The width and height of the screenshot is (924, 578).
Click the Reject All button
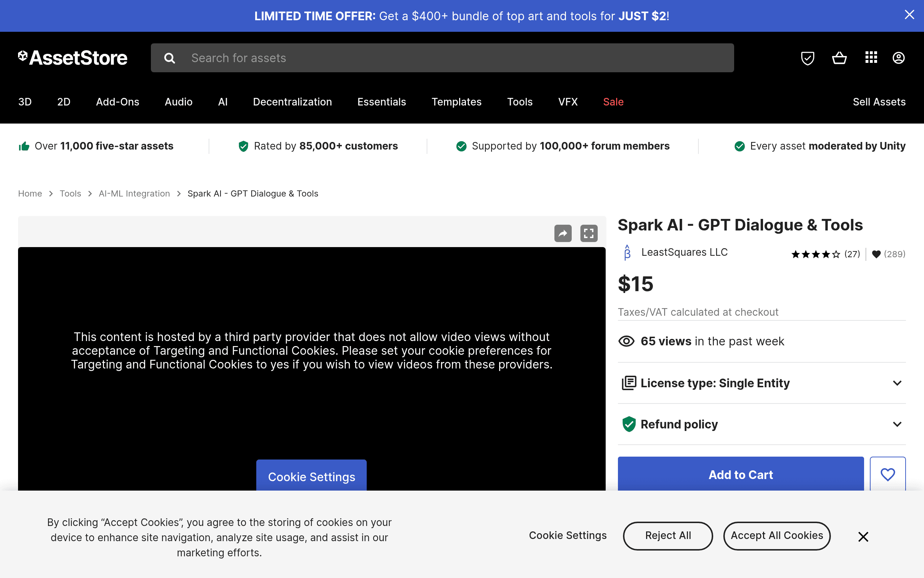click(668, 536)
